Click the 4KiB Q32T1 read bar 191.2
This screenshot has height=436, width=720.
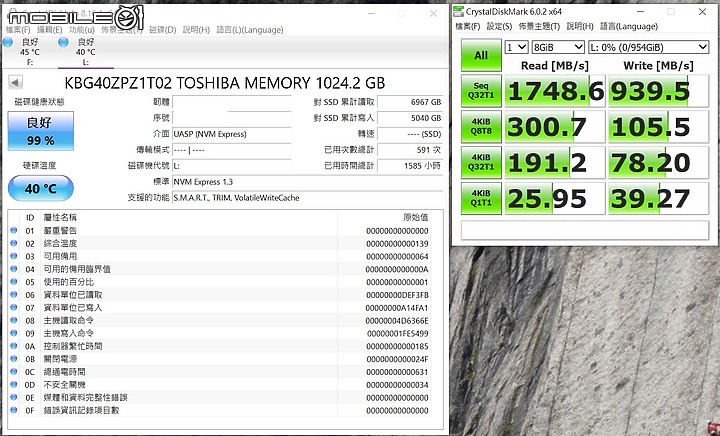tap(555, 162)
